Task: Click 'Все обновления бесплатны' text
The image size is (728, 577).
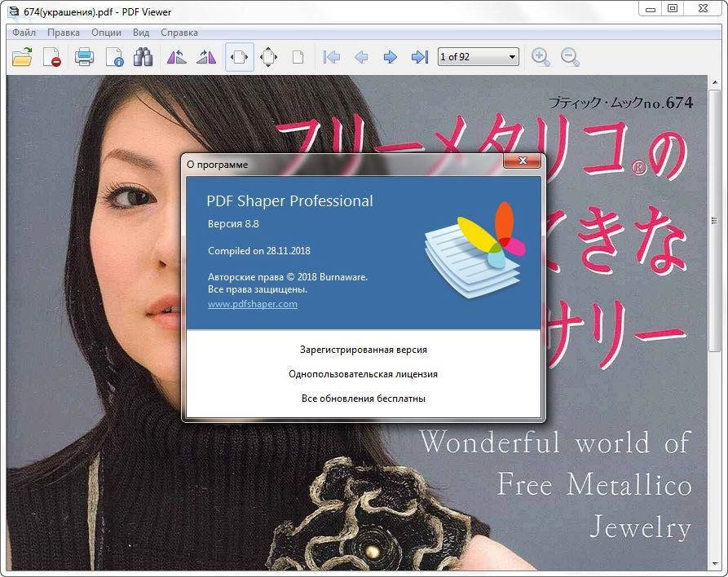Action: pyautogui.click(x=363, y=399)
